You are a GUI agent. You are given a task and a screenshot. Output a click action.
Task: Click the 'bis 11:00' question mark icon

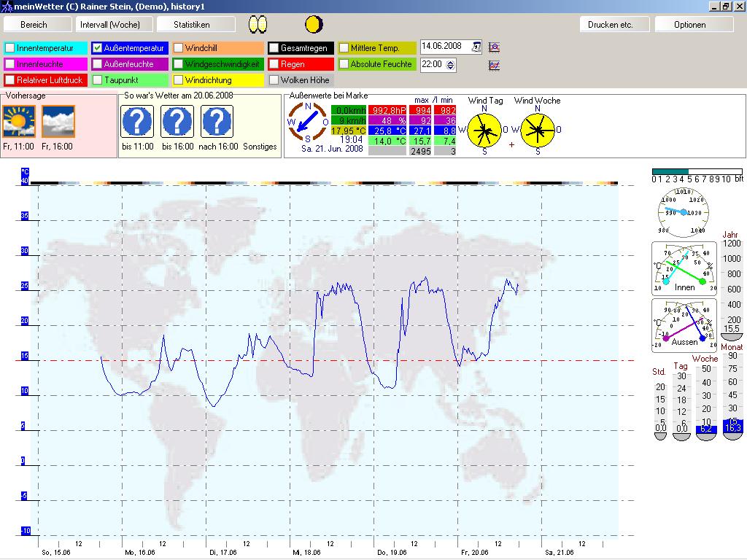[137, 122]
